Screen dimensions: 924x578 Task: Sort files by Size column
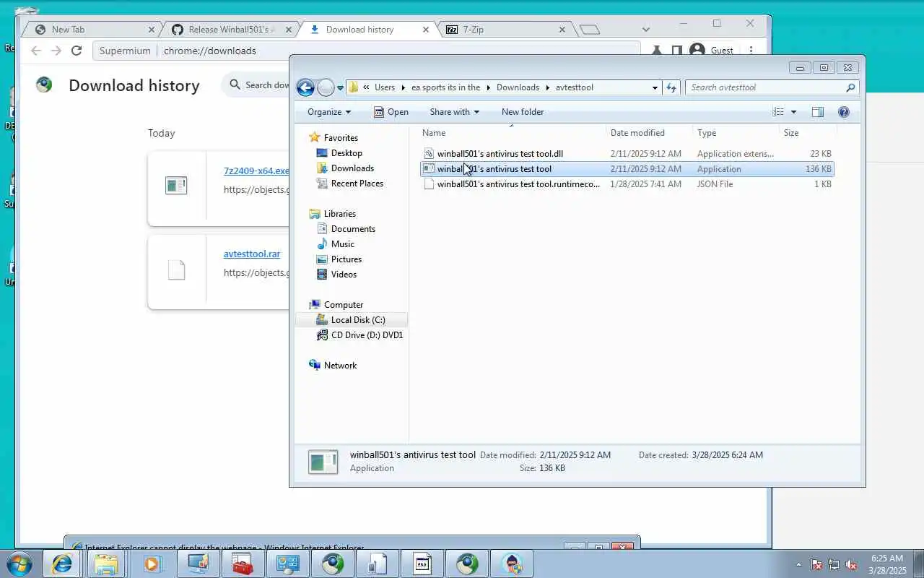pyautogui.click(x=808, y=133)
